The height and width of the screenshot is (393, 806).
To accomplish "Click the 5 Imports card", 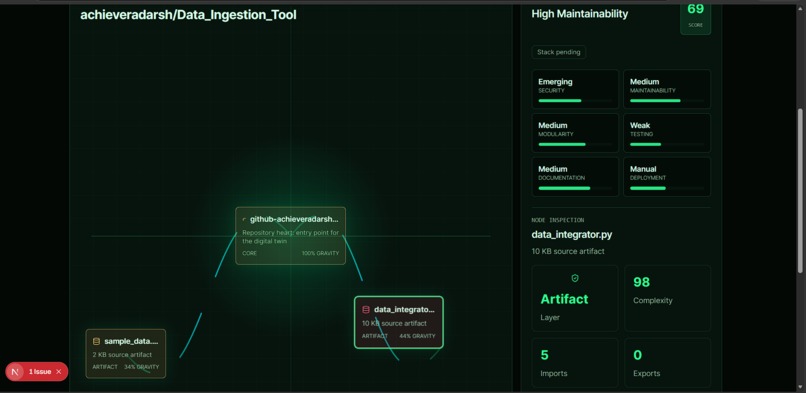I will 575,363.
